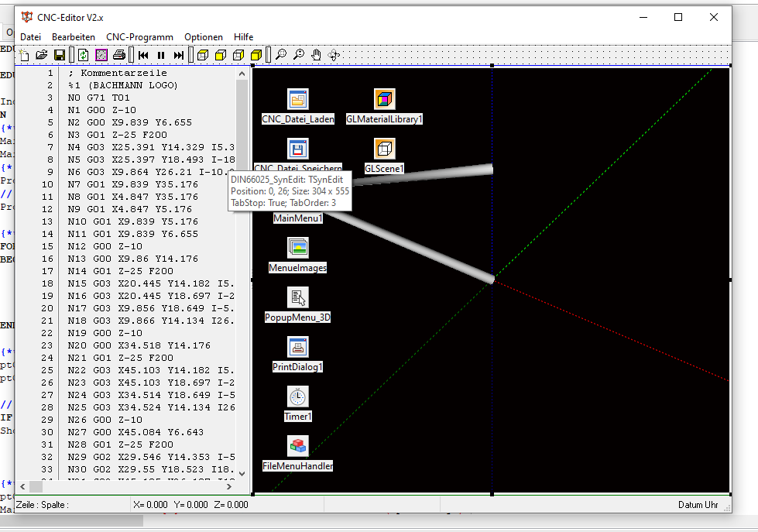Select the FileMenuHandler component icon

[x=298, y=446]
